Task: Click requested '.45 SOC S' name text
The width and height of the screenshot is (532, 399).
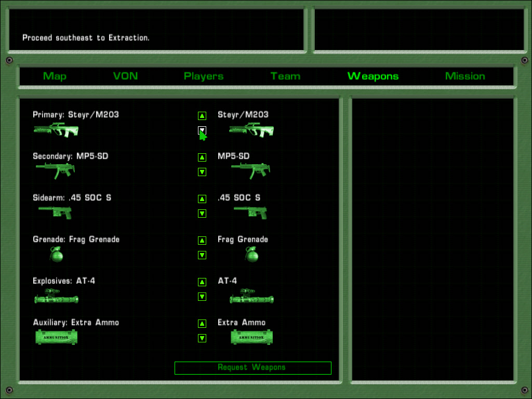Action: click(239, 198)
